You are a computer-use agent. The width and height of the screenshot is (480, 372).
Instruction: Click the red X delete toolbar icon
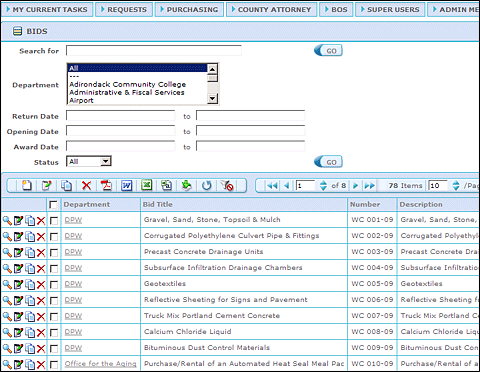pyautogui.click(x=87, y=185)
